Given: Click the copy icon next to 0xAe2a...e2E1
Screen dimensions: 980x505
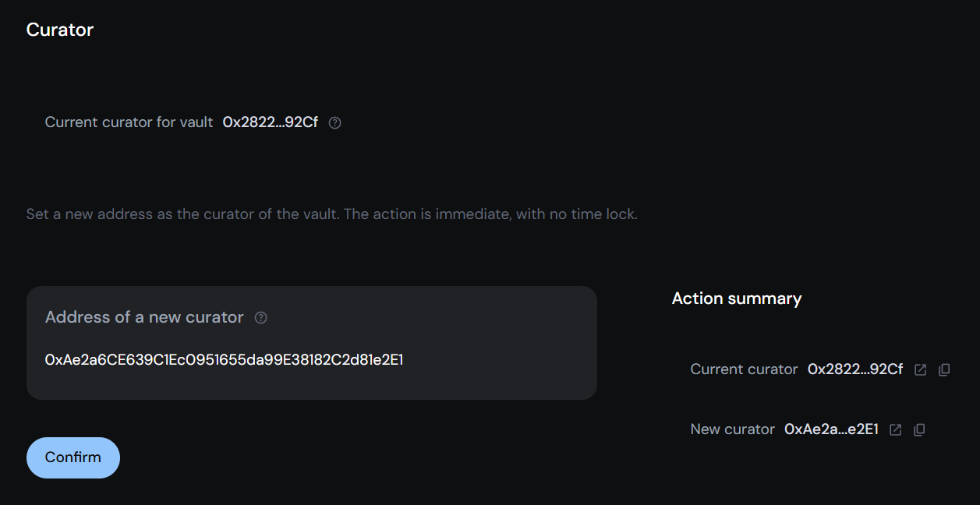Looking at the screenshot, I should coord(919,429).
